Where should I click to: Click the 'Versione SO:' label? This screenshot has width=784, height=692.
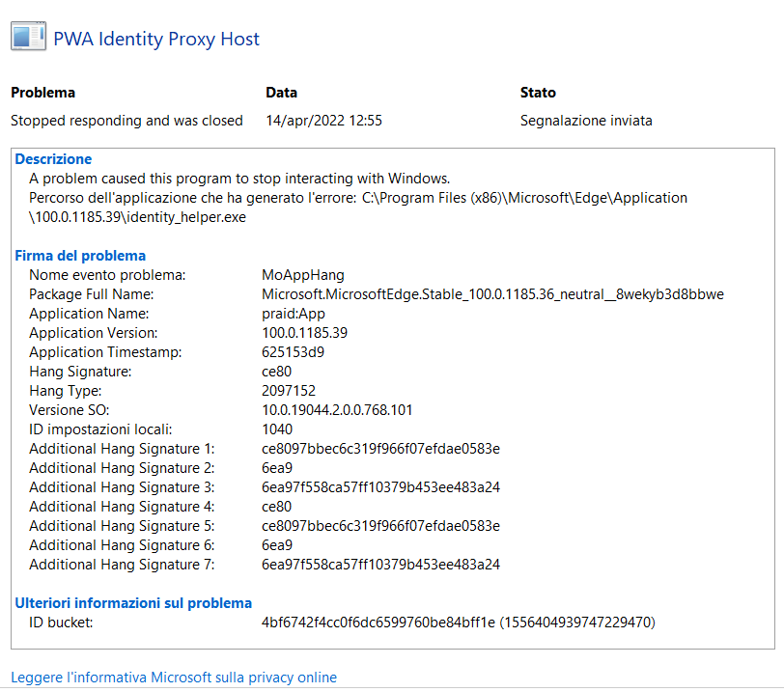click(70, 410)
